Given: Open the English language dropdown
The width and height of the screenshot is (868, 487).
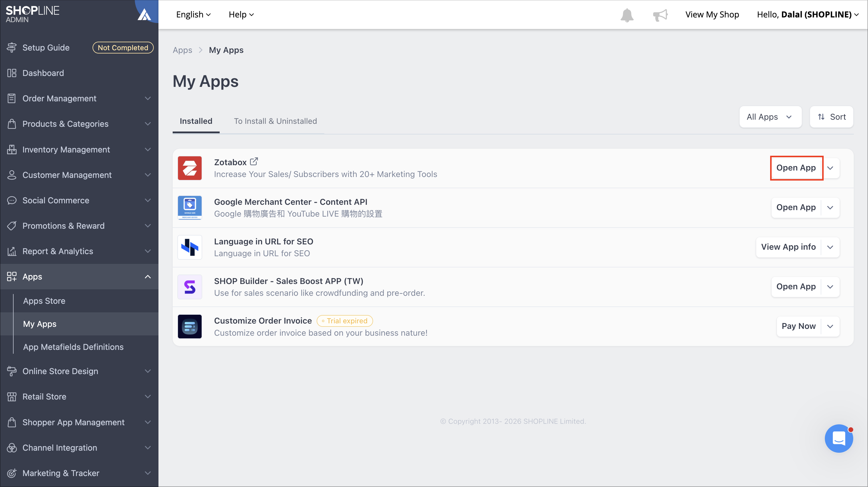Looking at the screenshot, I should click(193, 14).
